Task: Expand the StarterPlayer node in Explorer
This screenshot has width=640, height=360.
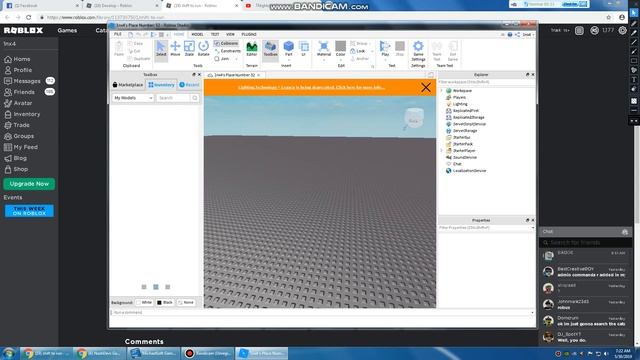Action: [x=442, y=151]
